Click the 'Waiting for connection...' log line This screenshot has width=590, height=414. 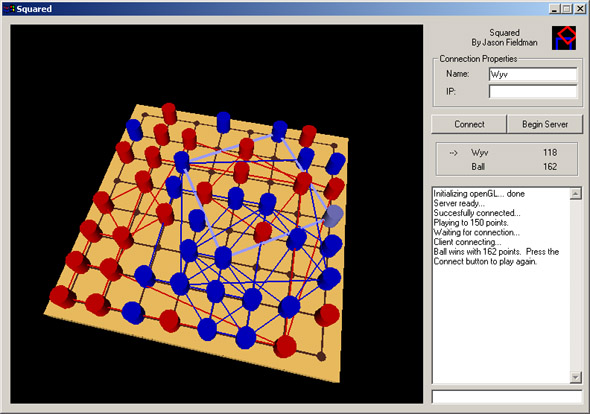(476, 232)
